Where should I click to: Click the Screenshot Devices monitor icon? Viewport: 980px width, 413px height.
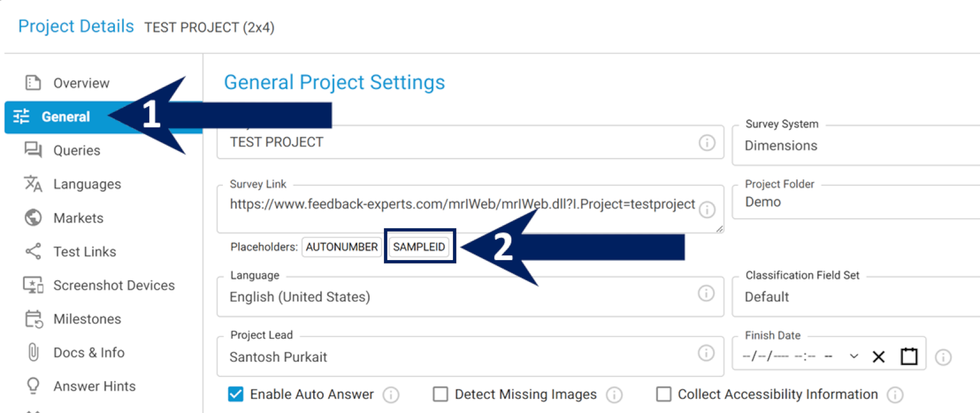pos(33,285)
